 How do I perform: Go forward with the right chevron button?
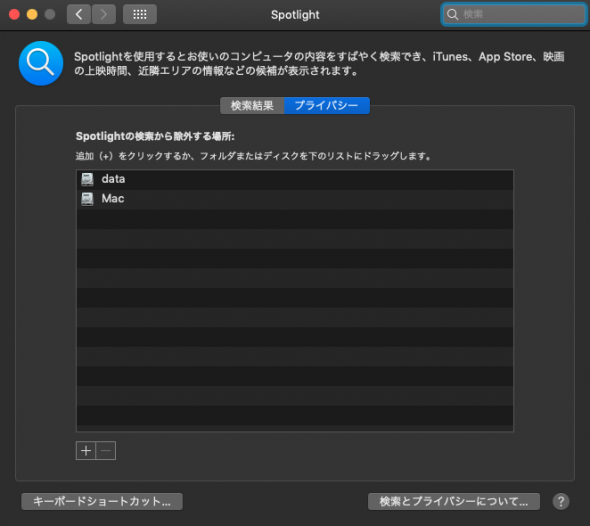(104, 14)
